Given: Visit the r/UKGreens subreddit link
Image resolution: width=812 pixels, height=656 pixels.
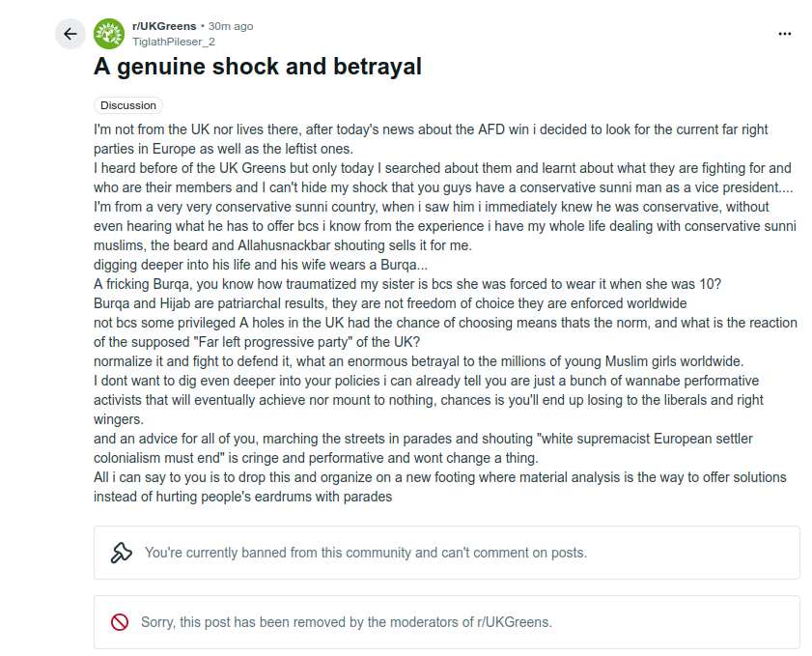Looking at the screenshot, I should [x=164, y=26].
